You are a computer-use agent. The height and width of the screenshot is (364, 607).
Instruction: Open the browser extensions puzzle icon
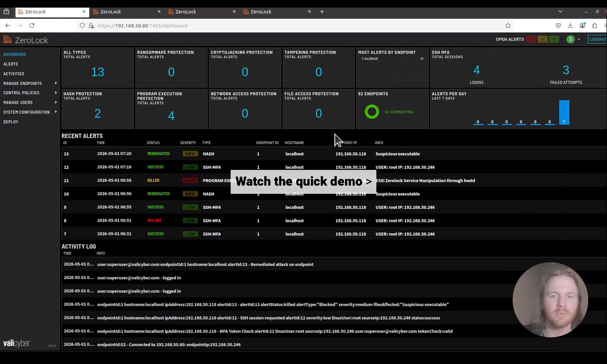pyautogui.click(x=595, y=25)
